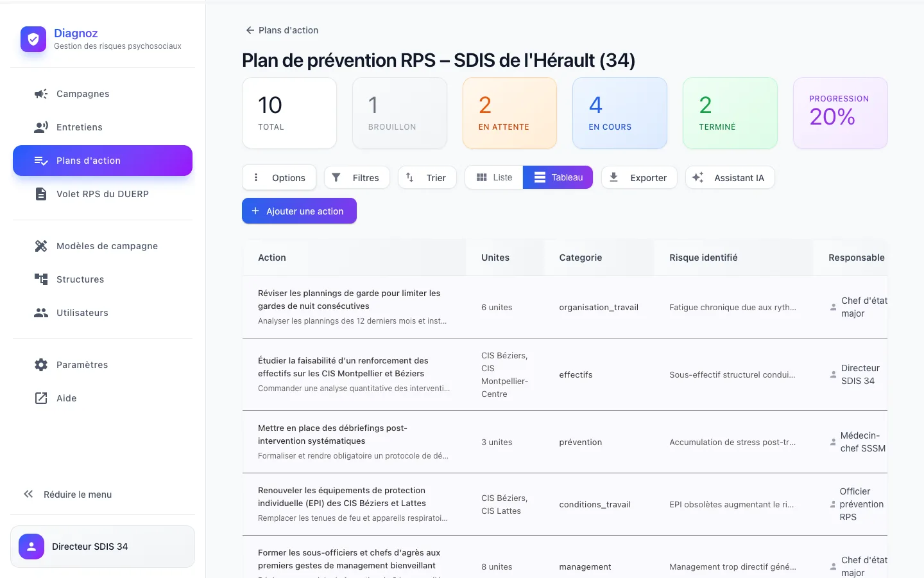
Task: Select the En cours 4 card
Action: 620,113
